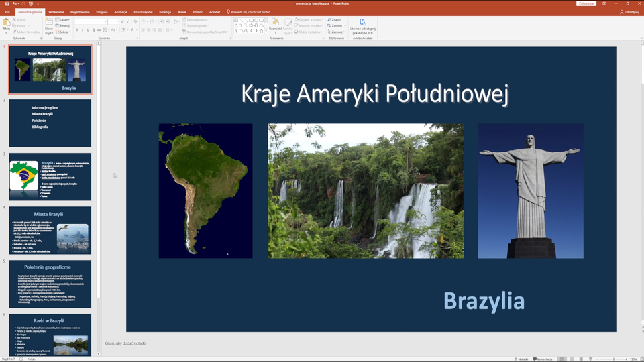The height and width of the screenshot is (362, 644).
Task: Click the Save icon in quick access toolbar
Action: pos(7,3)
